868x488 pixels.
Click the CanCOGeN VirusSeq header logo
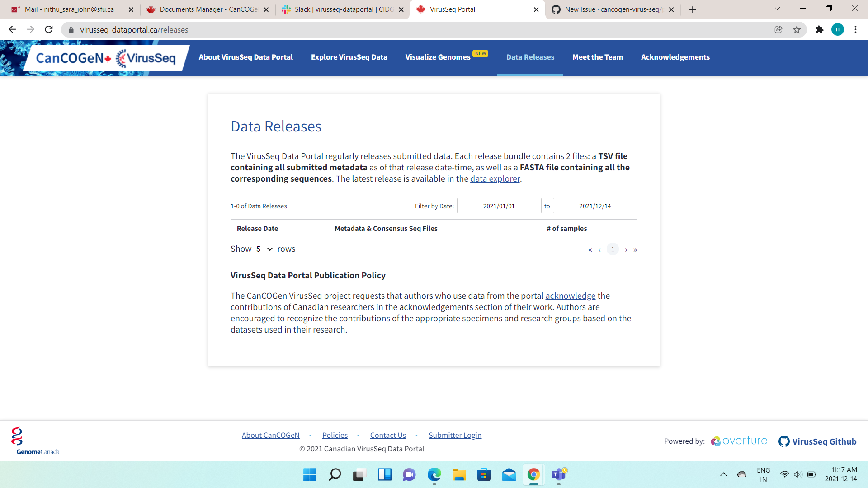pyautogui.click(x=104, y=58)
